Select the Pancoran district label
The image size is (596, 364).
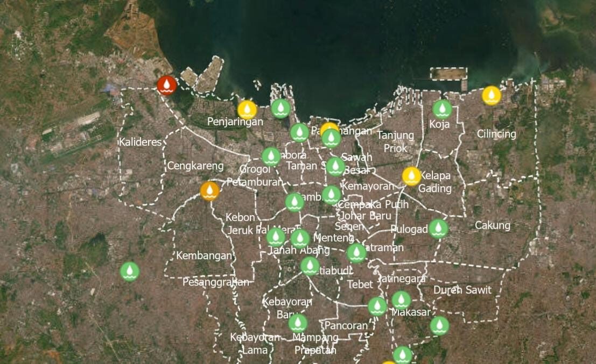(346, 326)
